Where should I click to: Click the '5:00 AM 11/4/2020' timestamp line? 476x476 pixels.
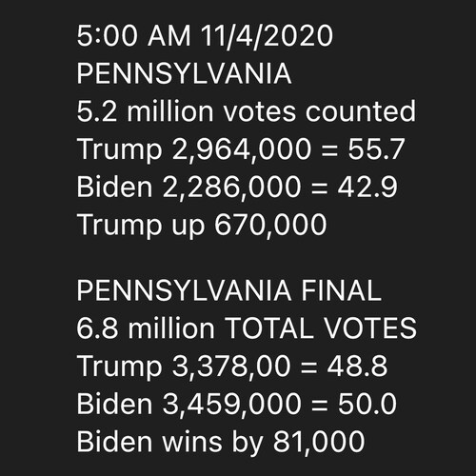[205, 35]
